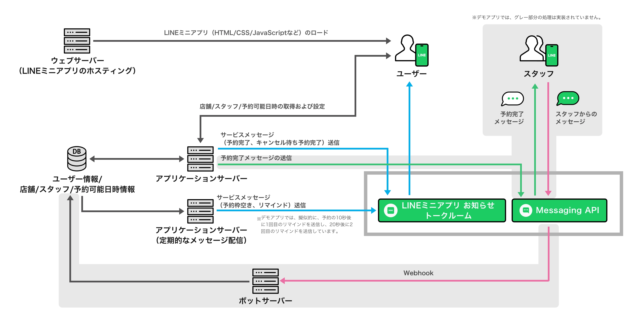Click the green staff message speech bubble
The height and width of the screenshot is (328, 644).
click(568, 98)
